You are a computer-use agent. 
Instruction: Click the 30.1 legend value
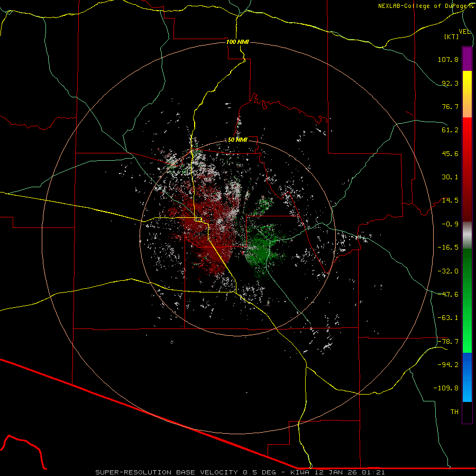450,177
